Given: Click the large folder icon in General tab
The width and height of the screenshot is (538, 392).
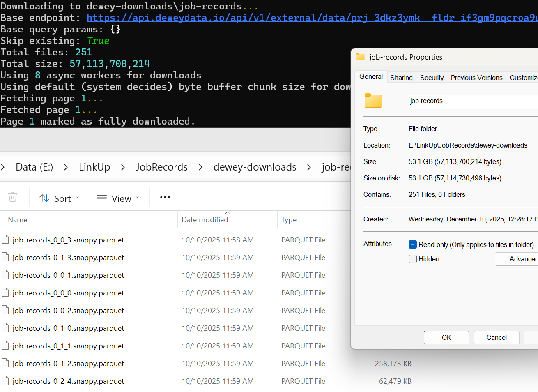Looking at the screenshot, I should 373,101.
